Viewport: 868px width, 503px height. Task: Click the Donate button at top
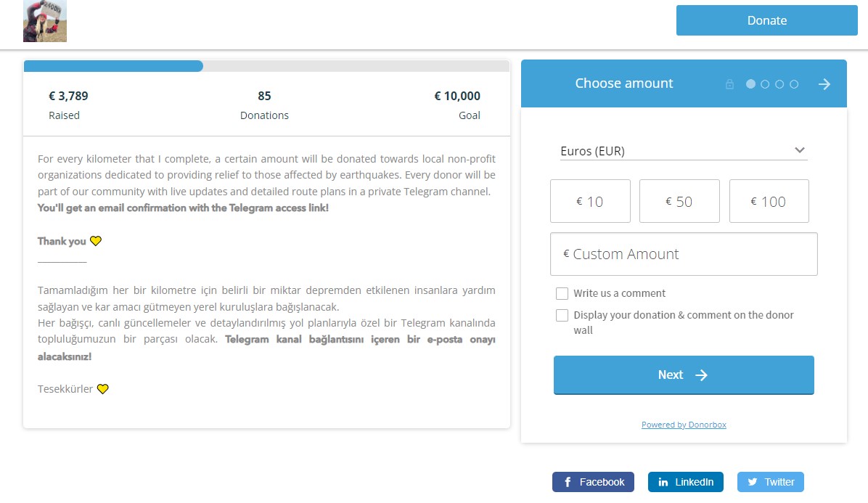(x=766, y=20)
